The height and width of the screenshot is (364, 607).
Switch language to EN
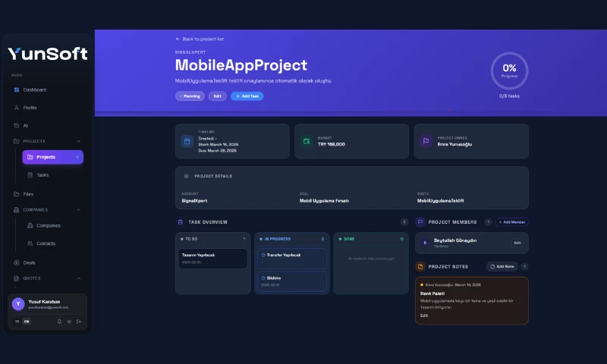pos(27,322)
